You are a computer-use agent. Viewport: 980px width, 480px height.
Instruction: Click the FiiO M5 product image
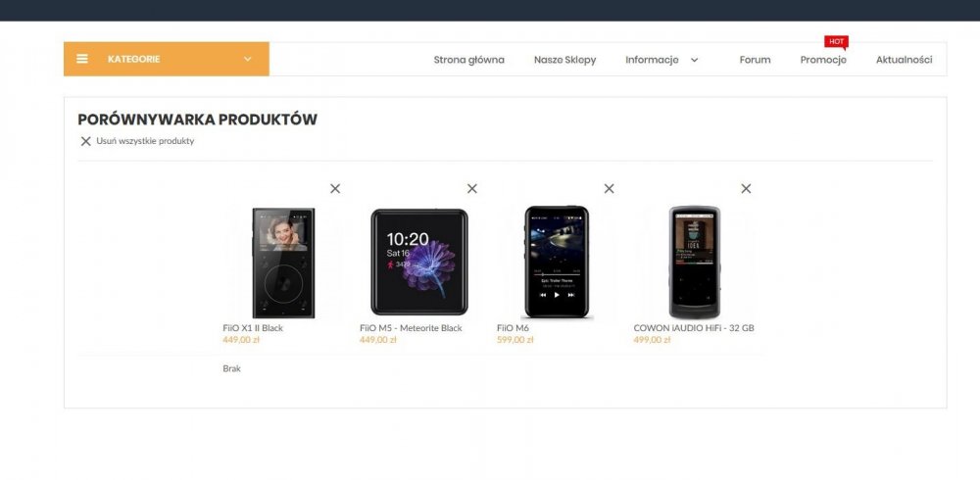[x=418, y=262]
